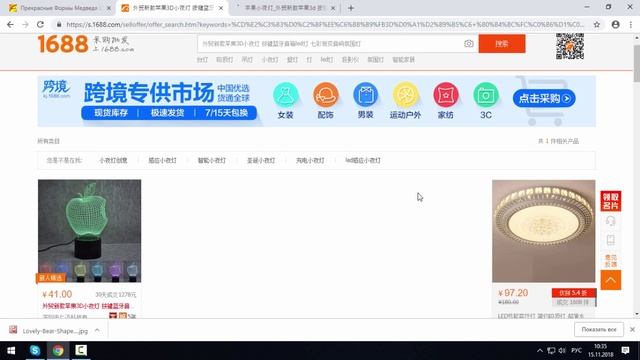
Task: Go back using the browser back arrow
Action: click(x=10, y=24)
